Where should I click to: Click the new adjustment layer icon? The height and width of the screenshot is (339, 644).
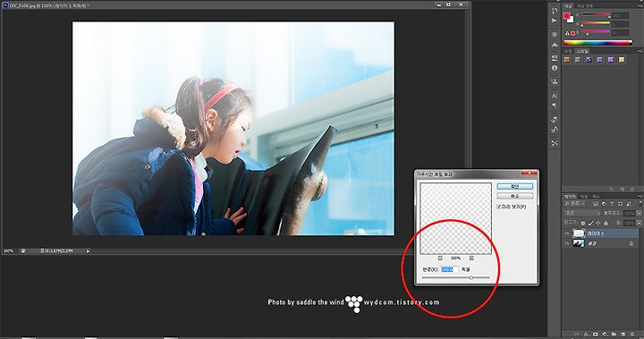[604, 334]
